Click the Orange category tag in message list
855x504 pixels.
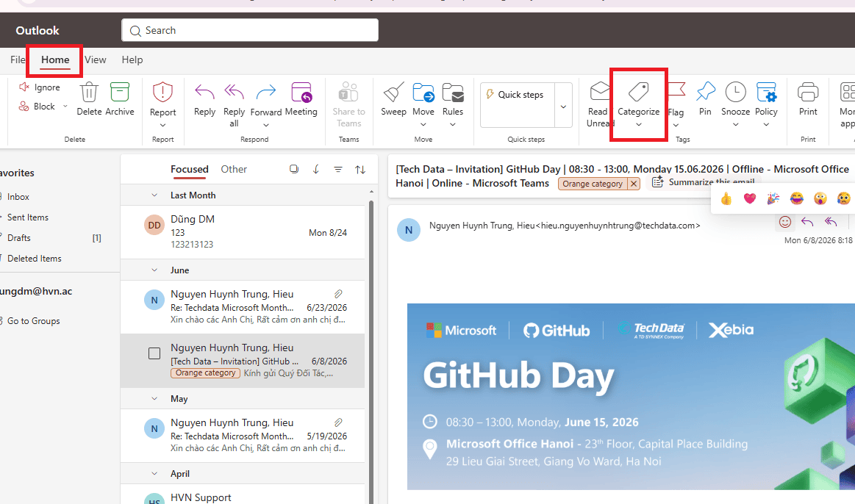[x=206, y=373]
